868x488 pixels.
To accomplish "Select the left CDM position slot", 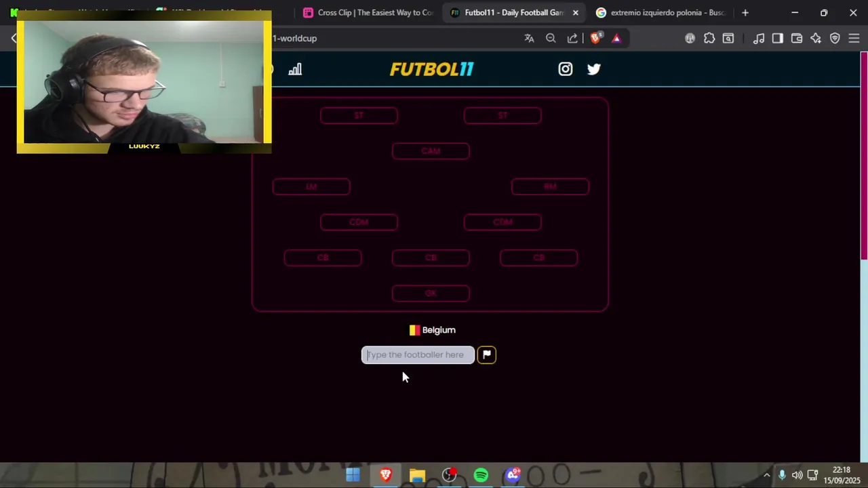I will (359, 222).
